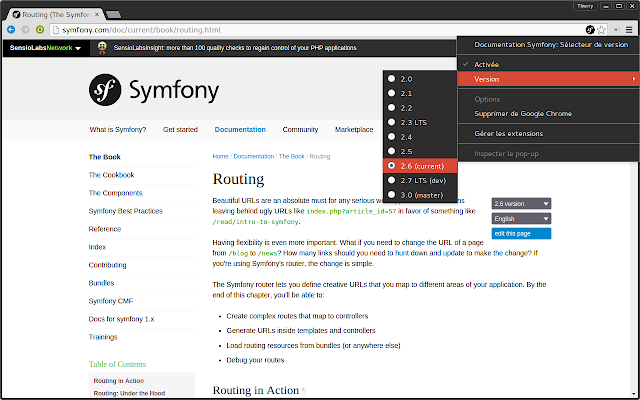This screenshot has height=400, width=640.
Task: Open the What is Symfony? nav item
Action: 118,129
